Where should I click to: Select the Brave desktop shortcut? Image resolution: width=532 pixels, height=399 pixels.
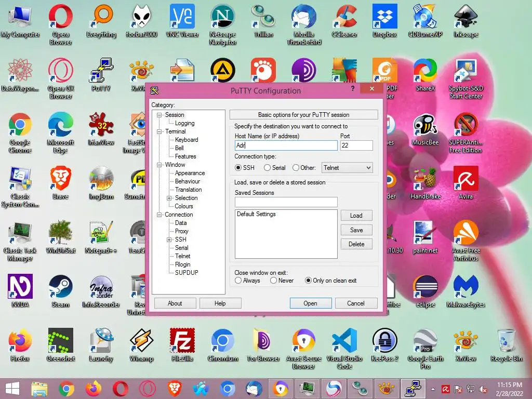click(60, 182)
